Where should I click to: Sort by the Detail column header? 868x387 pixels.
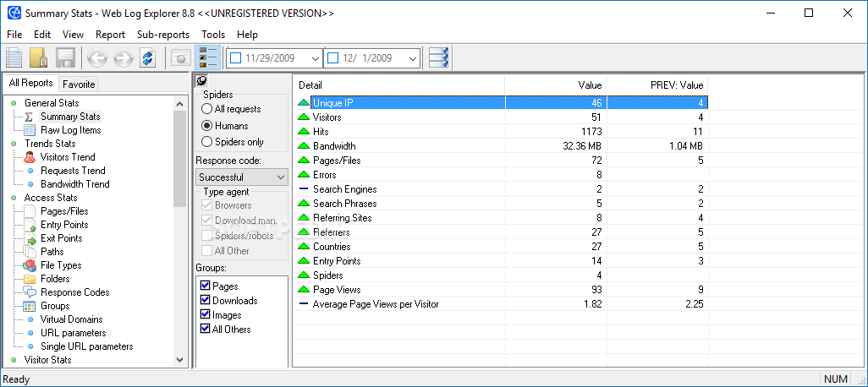(x=398, y=85)
